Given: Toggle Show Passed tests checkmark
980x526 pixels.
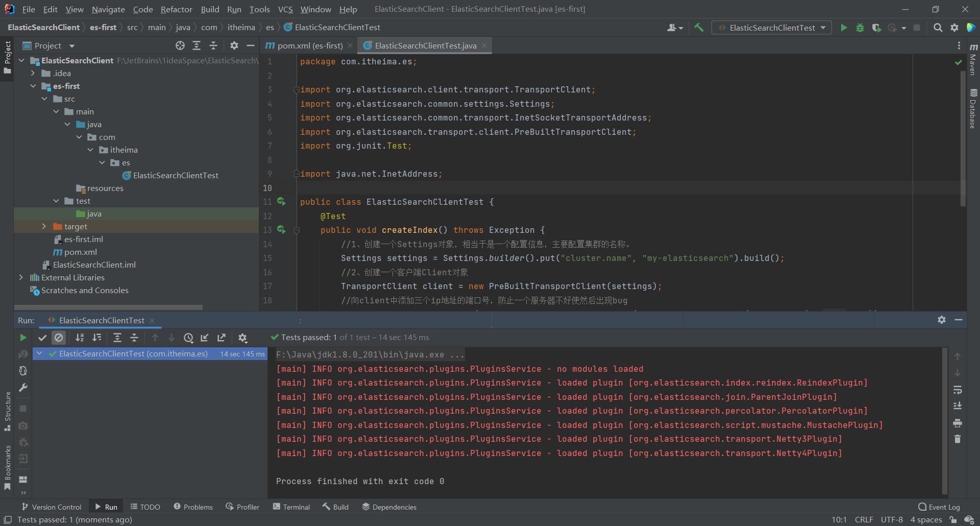Looking at the screenshot, I should (42, 338).
